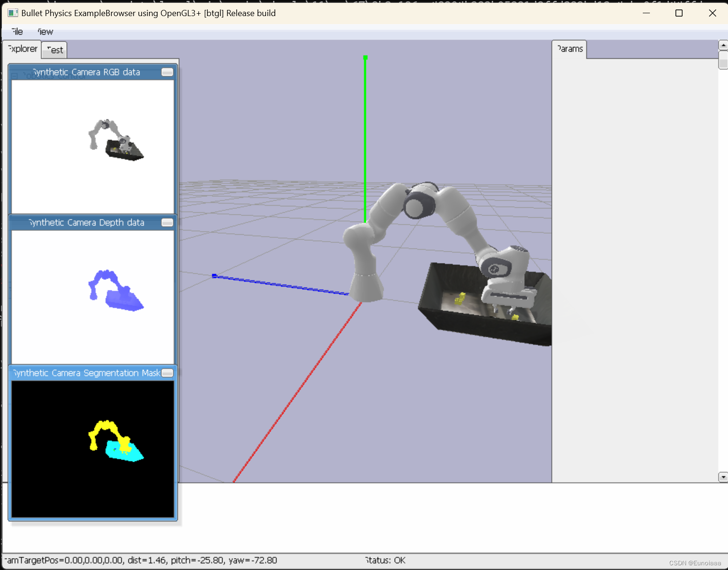728x570 pixels.
Task: Click the Params panel scroll down arrow
Action: click(x=723, y=477)
